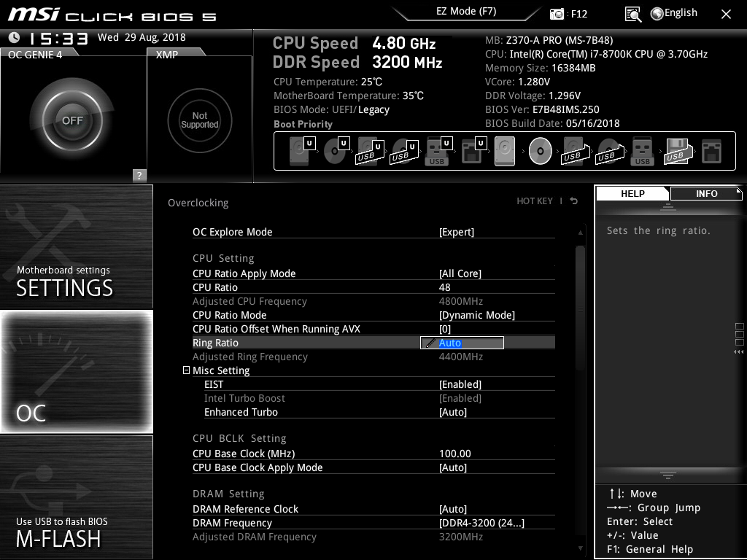This screenshot has width=747, height=560.
Task: Click the Boot Priority heading
Action: pos(303,124)
